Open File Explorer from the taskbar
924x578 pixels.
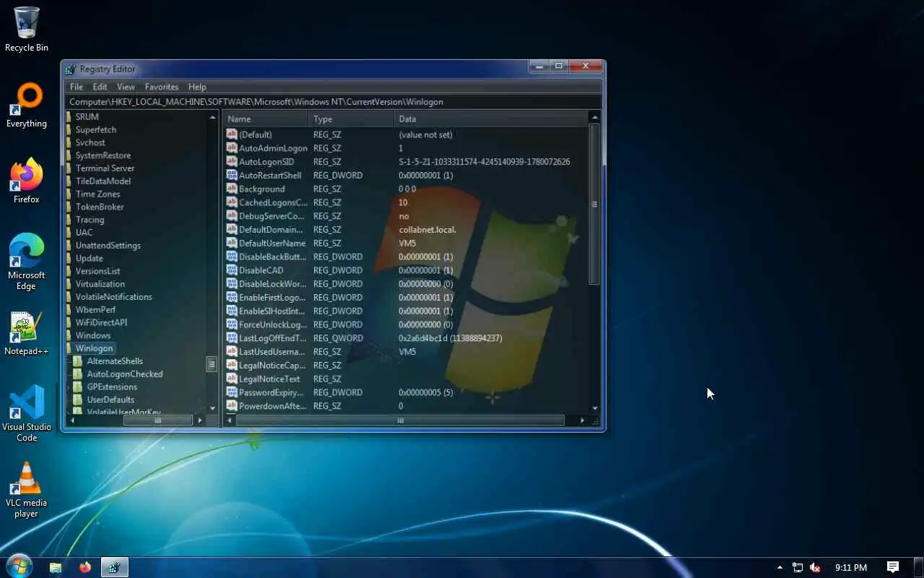pos(56,567)
